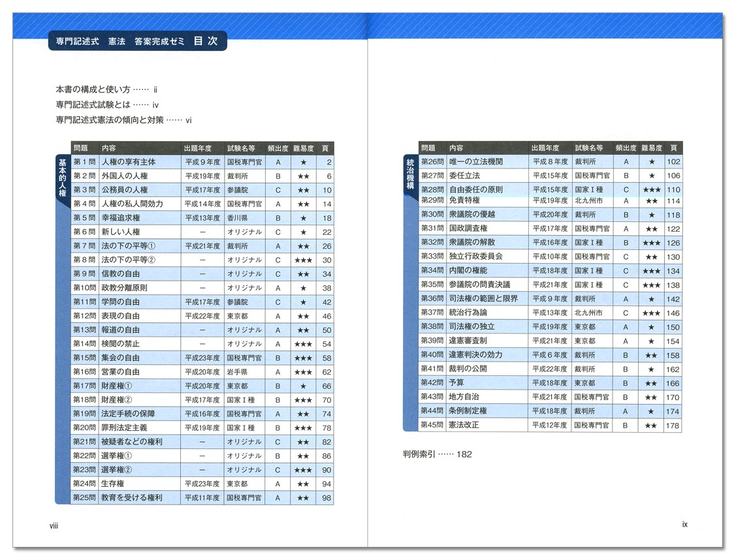
Task: Select the three stars in the 第37問 統治行為論 row
Action: tap(651, 313)
